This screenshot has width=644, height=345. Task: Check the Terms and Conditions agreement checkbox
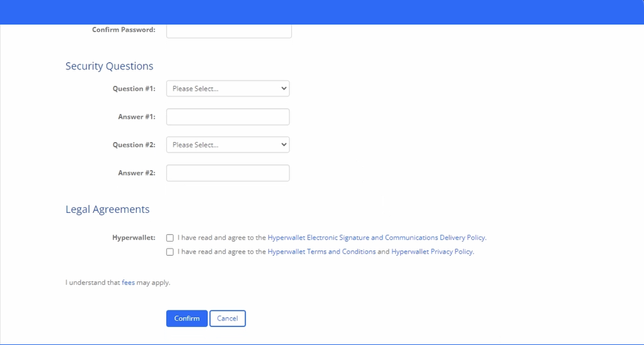coord(170,252)
